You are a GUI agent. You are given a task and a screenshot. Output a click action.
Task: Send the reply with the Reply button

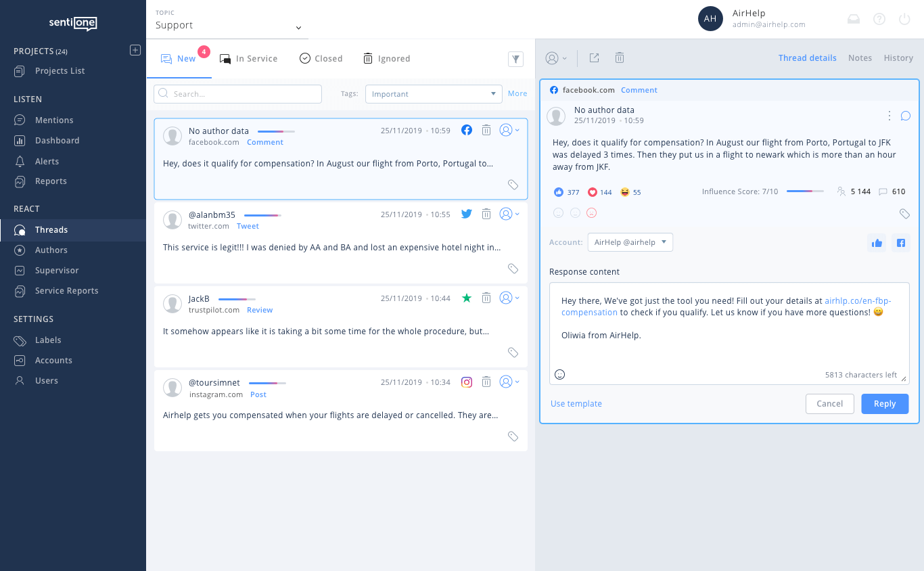885,403
